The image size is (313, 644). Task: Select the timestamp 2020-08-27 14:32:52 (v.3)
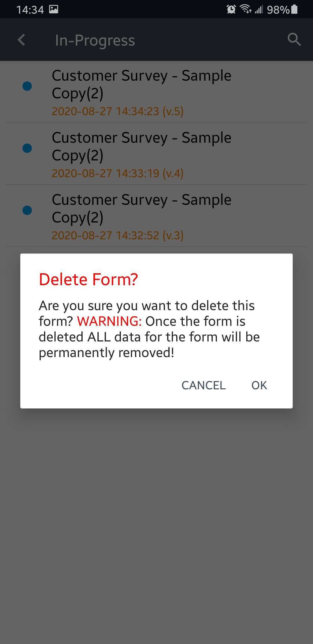pyautogui.click(x=118, y=235)
